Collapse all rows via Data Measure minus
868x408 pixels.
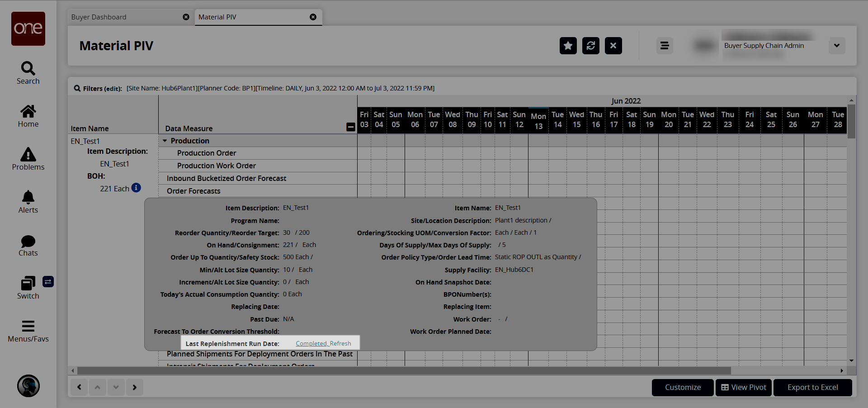[x=350, y=127]
